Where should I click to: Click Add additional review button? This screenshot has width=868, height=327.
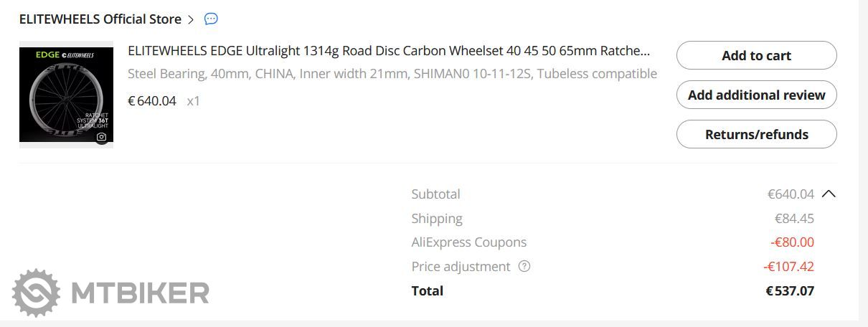756,95
